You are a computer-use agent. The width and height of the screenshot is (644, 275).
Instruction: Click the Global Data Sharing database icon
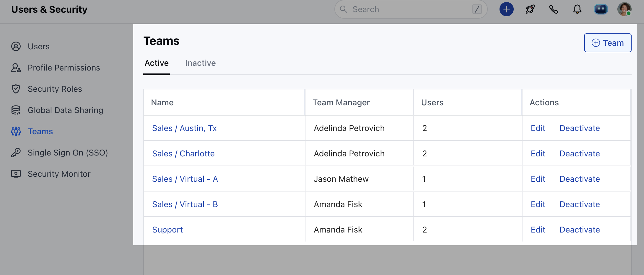[16, 110]
